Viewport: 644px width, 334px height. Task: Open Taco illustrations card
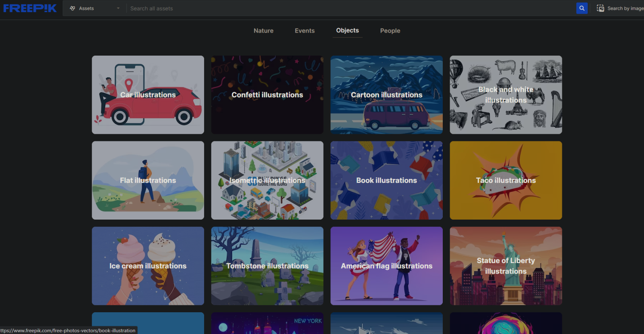coord(506,180)
